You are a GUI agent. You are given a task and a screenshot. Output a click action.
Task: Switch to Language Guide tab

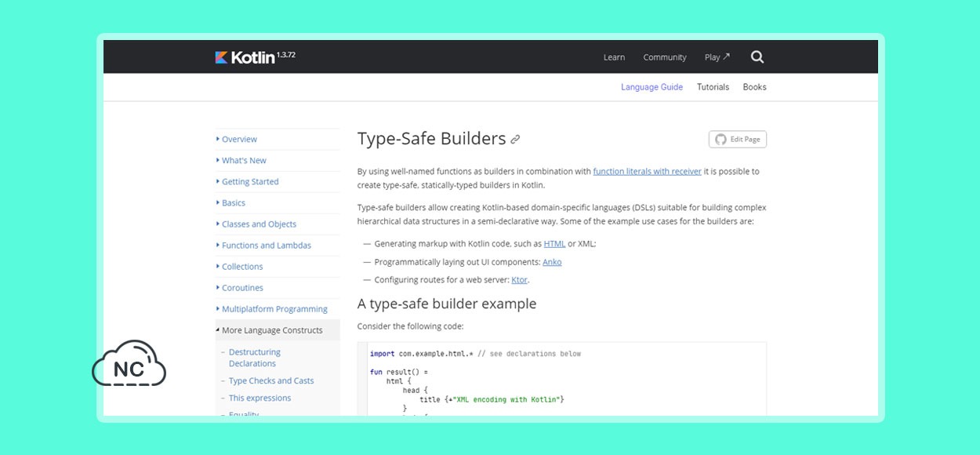(x=652, y=87)
